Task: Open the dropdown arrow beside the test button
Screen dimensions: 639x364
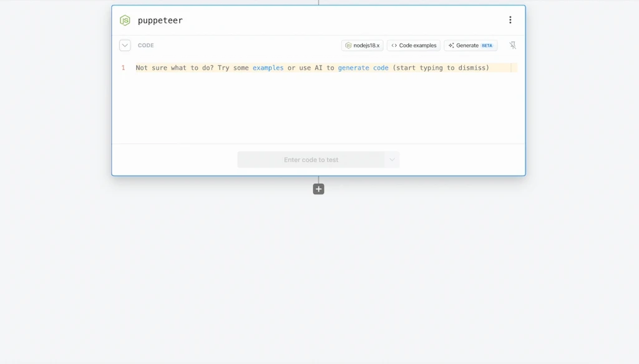Action: (392, 160)
